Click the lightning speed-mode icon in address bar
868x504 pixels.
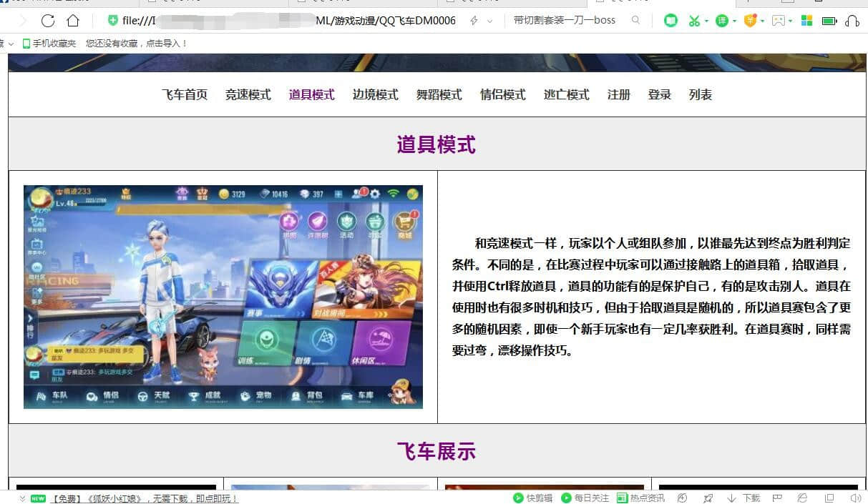click(x=474, y=21)
